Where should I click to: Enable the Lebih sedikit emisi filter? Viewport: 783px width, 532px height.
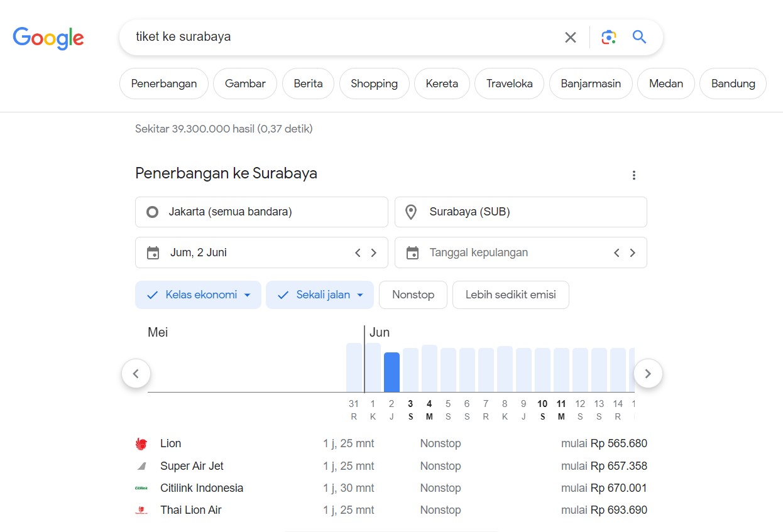coord(510,295)
